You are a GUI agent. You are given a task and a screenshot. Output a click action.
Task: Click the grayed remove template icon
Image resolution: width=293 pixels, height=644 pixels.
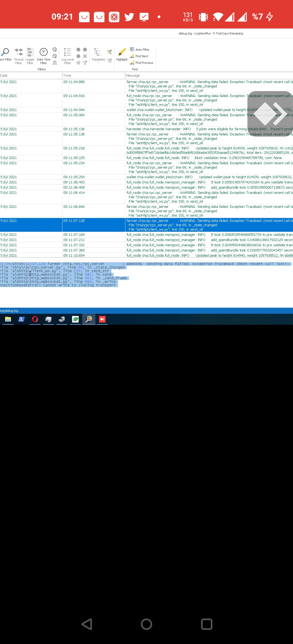pyautogui.click(x=110, y=60)
